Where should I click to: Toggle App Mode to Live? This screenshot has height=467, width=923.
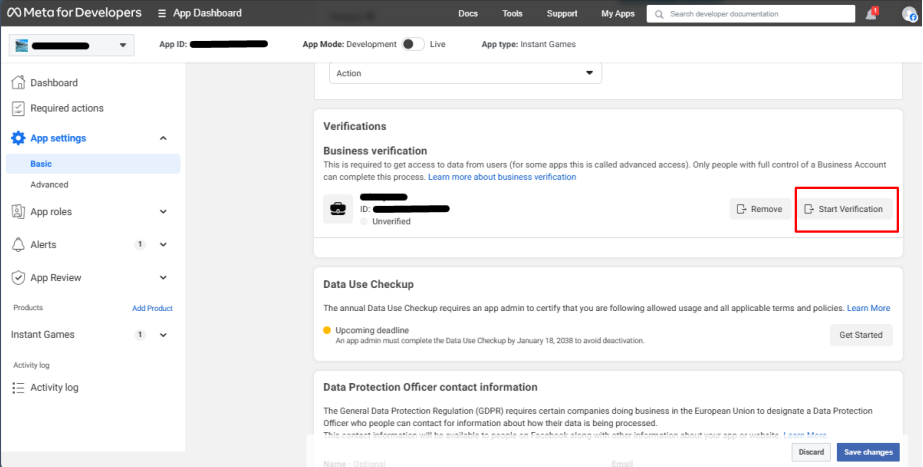413,44
